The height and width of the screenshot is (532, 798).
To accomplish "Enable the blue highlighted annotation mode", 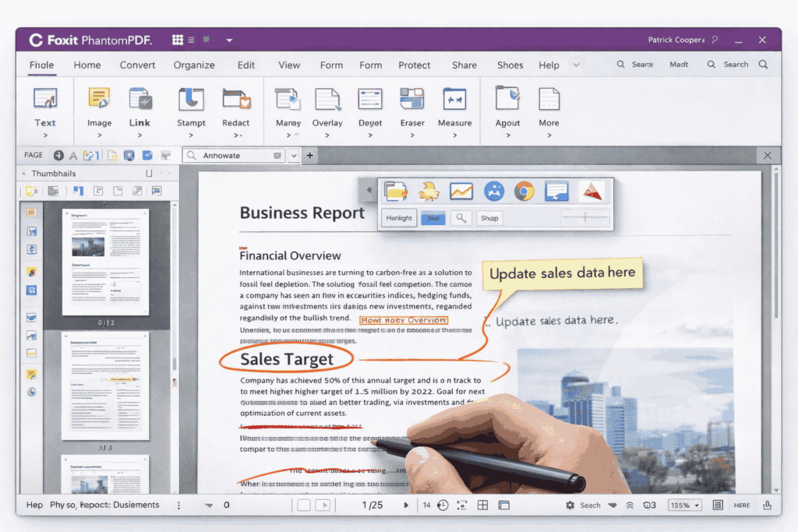I will coord(433,217).
